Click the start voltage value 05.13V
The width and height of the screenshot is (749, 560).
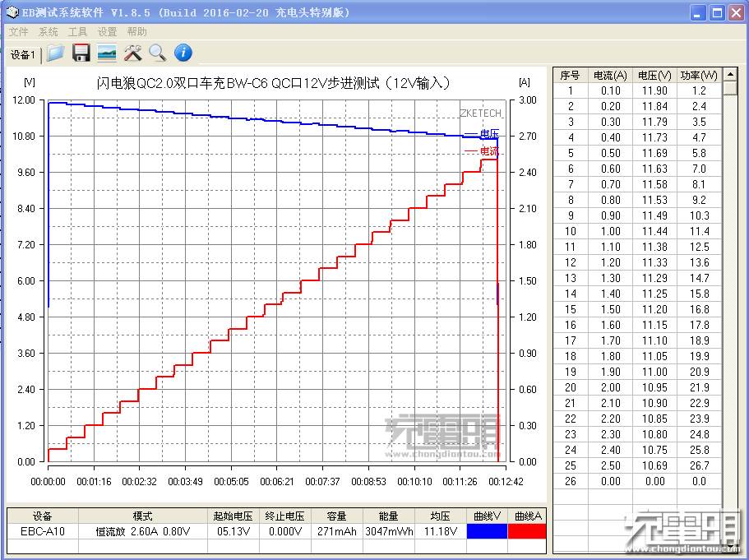pyautogui.click(x=233, y=531)
